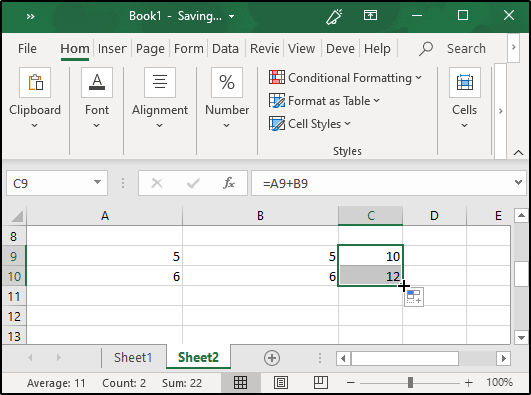Show more ribbon tabs arrow
531x395 pixels.
coord(514,48)
